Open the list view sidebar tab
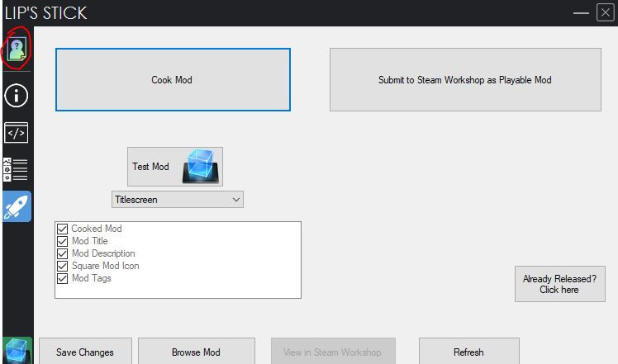 point(16,170)
